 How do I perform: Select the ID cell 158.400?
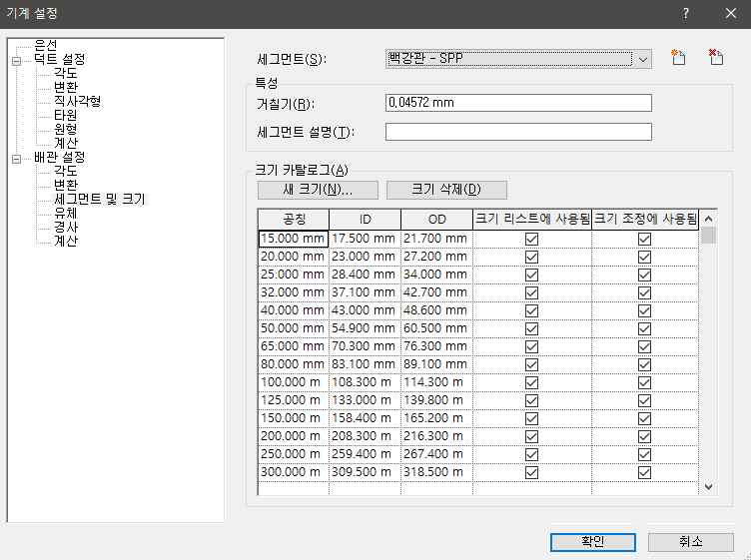365,418
